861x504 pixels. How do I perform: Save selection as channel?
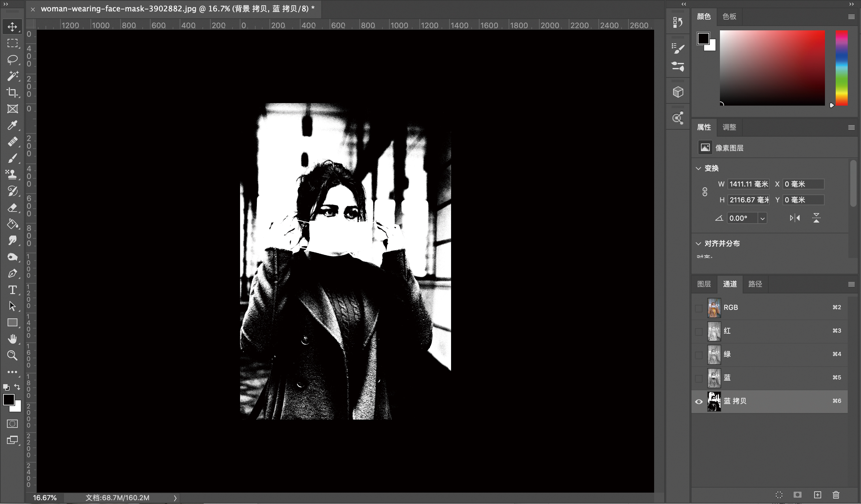(x=797, y=495)
